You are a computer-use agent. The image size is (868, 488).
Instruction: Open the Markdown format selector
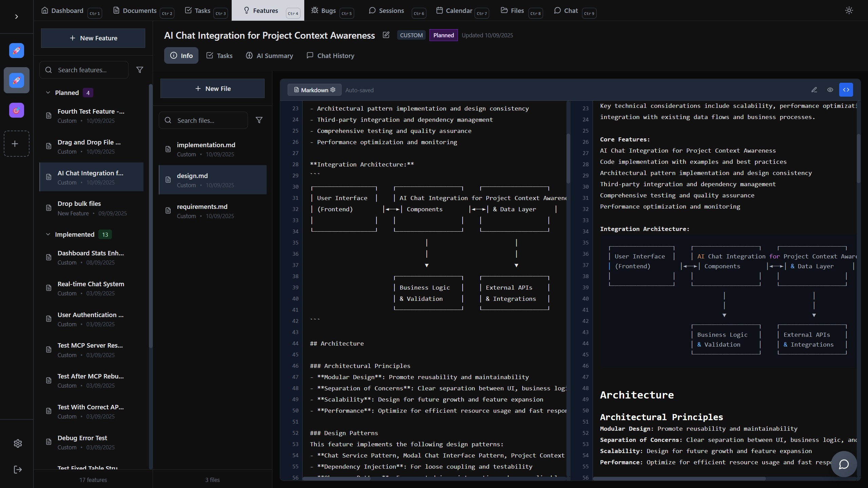pyautogui.click(x=314, y=90)
